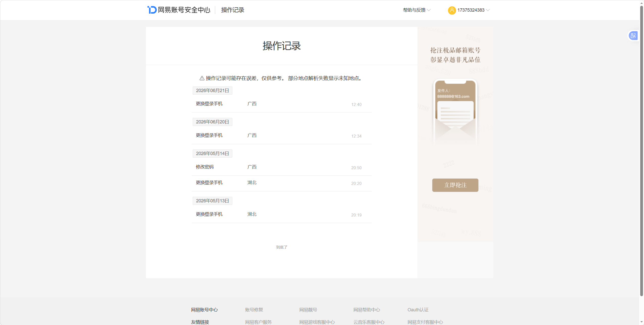Click the phone mailbox ad image
This screenshot has width=644, height=325.
[x=455, y=112]
